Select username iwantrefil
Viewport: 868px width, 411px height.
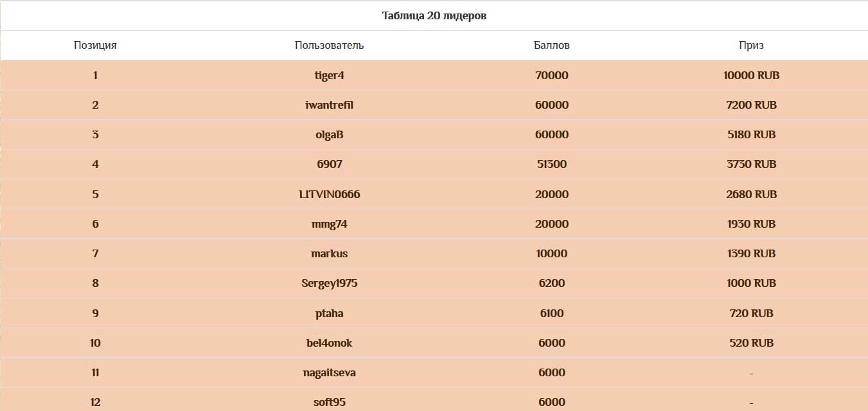(330, 105)
